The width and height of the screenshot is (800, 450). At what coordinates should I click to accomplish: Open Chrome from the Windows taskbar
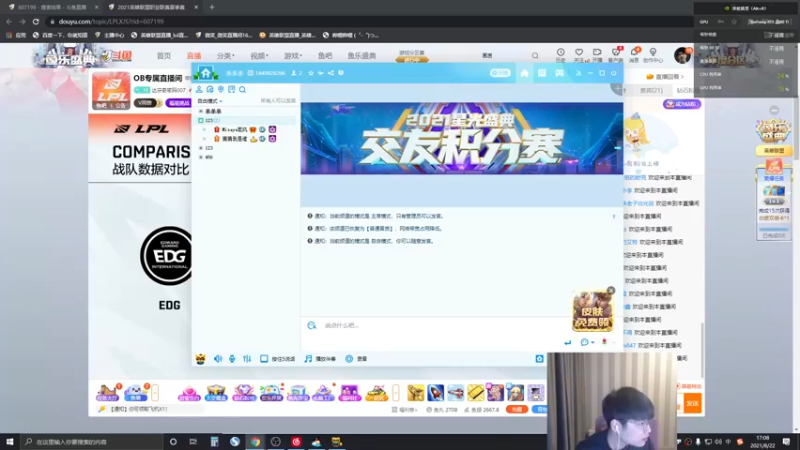click(x=255, y=442)
